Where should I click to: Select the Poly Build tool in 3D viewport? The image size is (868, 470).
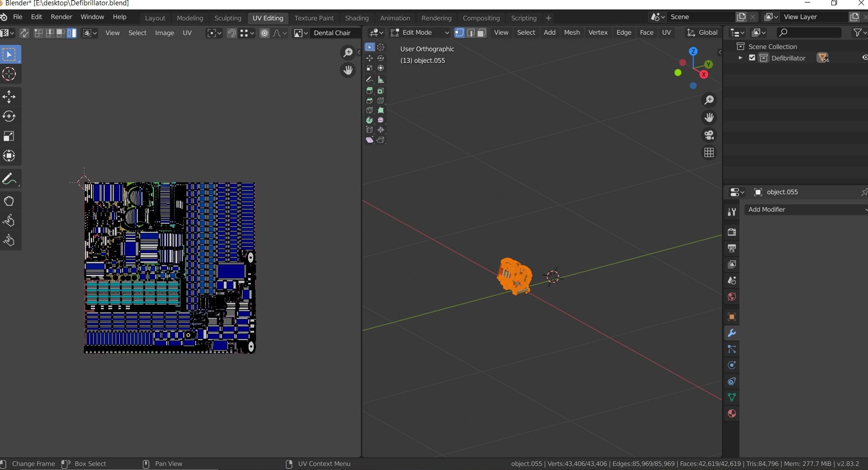coord(381,110)
